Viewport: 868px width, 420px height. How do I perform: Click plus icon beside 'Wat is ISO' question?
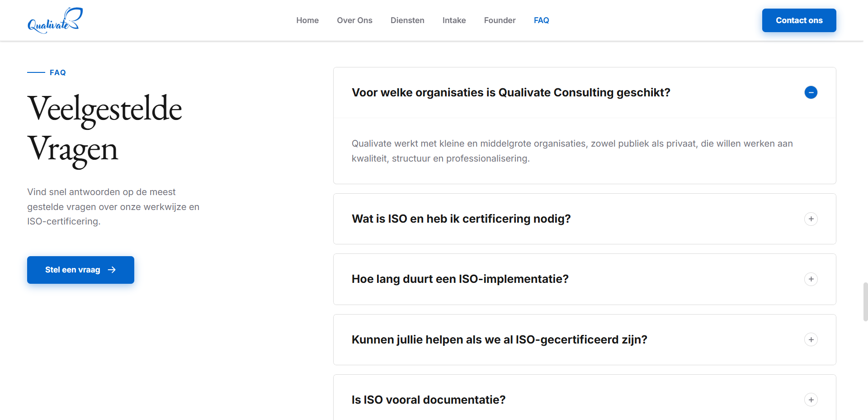click(811, 219)
